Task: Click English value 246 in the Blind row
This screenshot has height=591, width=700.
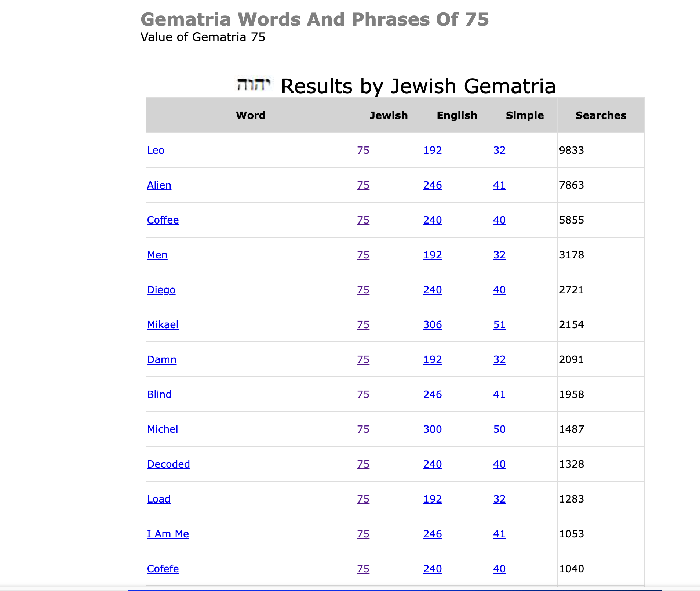Action: tap(433, 394)
